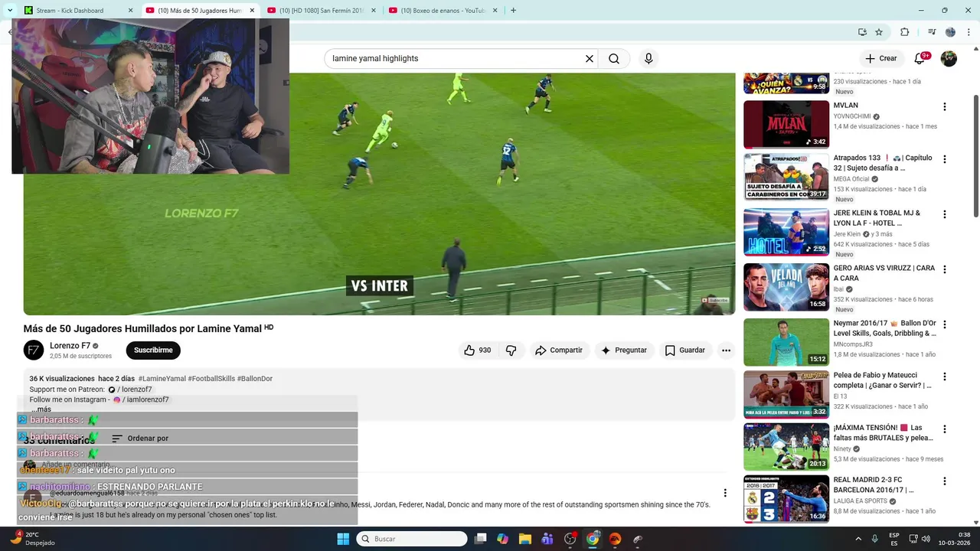Open Lorenzo F7 channel avatar
Image resolution: width=980 pixels, height=551 pixels.
coord(34,350)
